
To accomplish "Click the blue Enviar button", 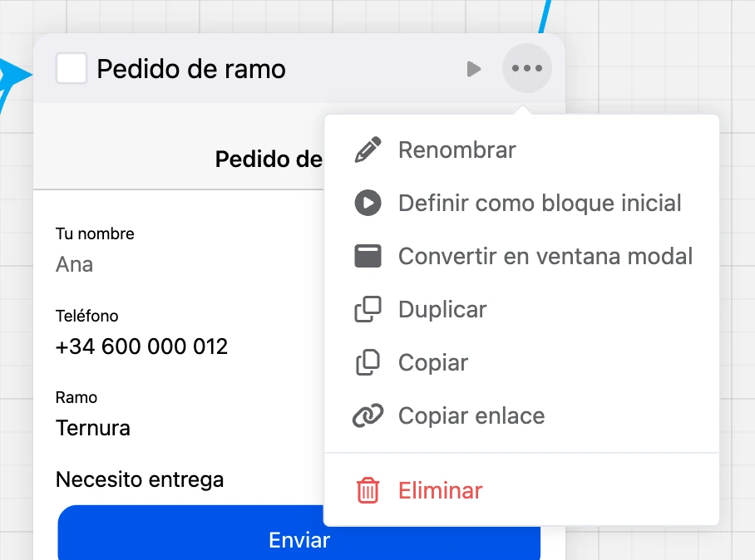I will [x=299, y=533].
